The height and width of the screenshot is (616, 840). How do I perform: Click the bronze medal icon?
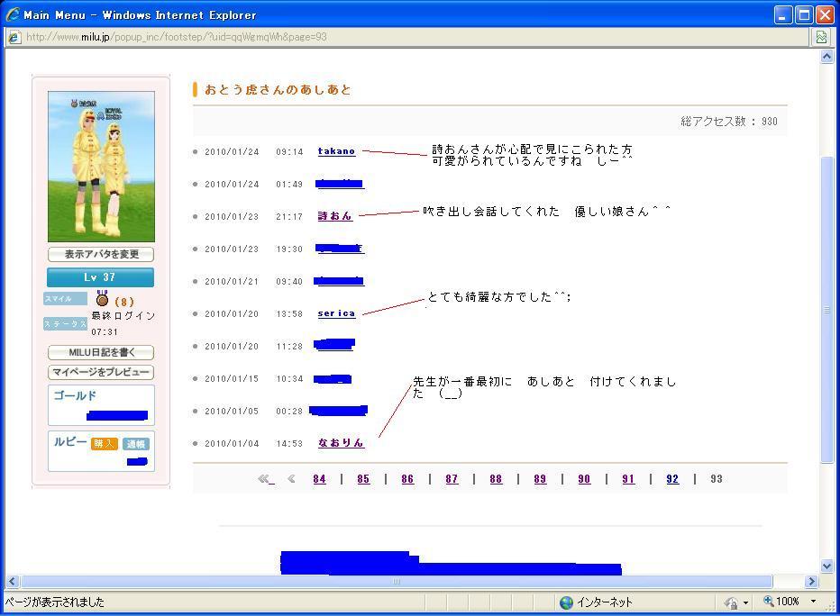click(102, 300)
